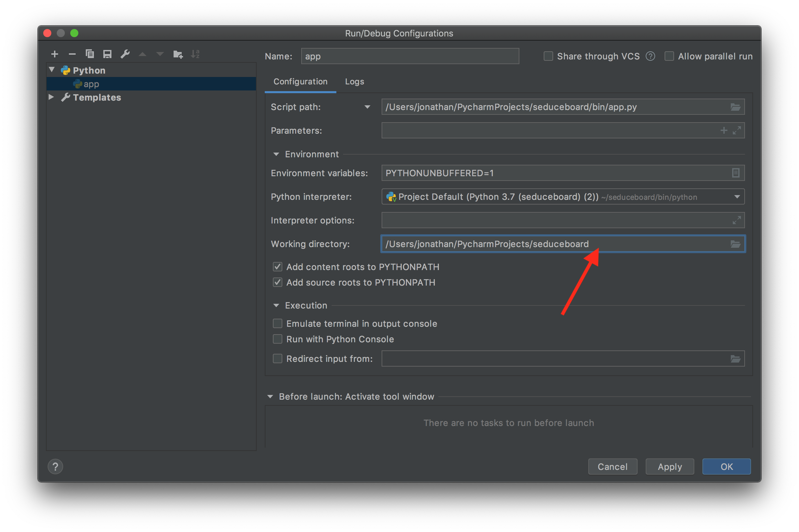Confirm with the OK button
This screenshot has height=532, width=799.
tap(726, 467)
